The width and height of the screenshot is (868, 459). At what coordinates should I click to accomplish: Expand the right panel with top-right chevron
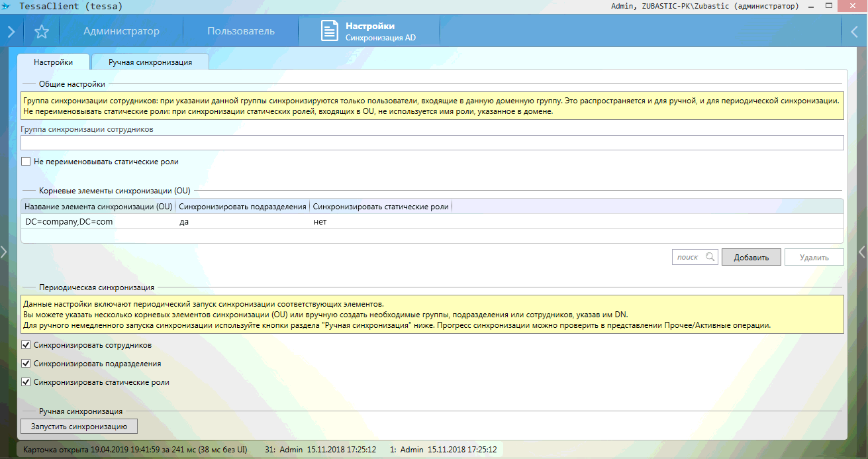(855, 31)
